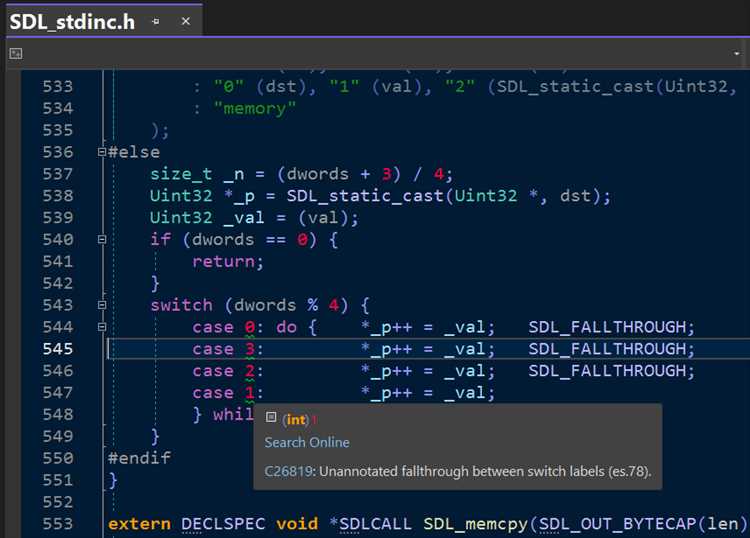Screen dimensions: 750x538
Task: Click the Search Online link in the tooltip
Action: (307, 442)
